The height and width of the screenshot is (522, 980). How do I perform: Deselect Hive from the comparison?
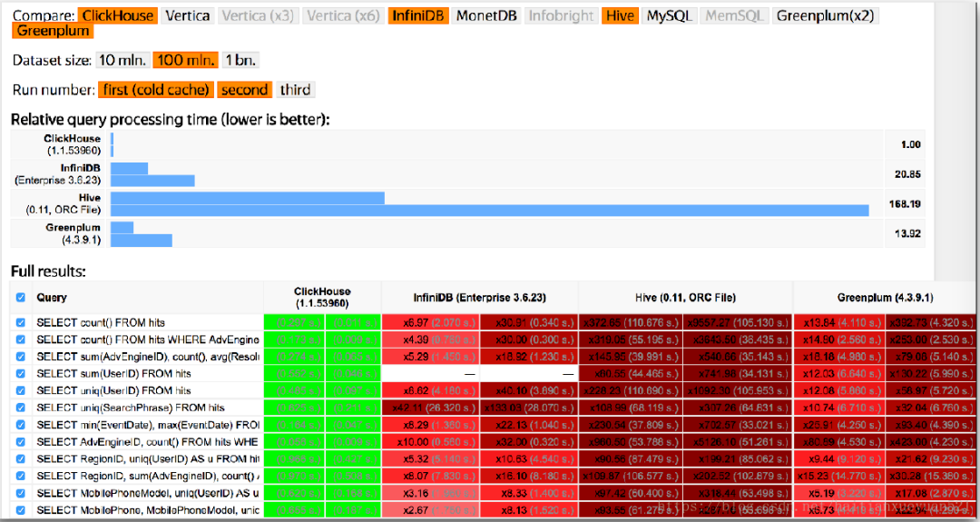[620, 15]
